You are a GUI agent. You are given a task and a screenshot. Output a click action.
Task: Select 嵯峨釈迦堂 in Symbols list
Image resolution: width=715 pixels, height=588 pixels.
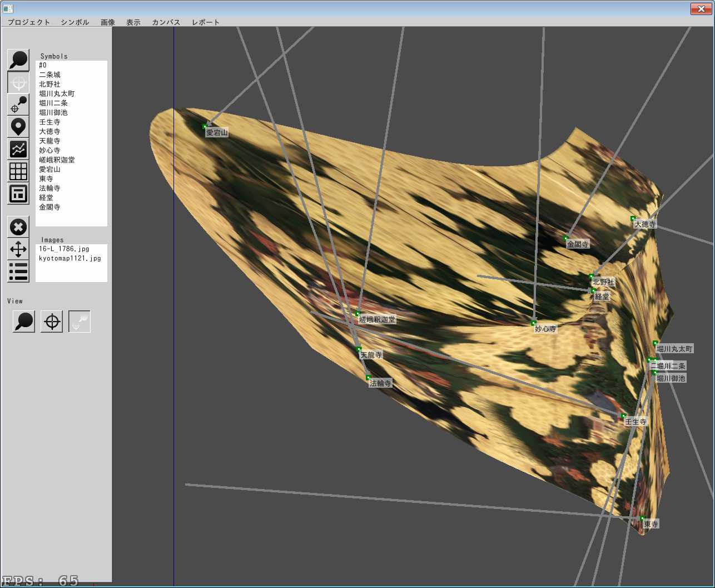pyautogui.click(x=71, y=160)
